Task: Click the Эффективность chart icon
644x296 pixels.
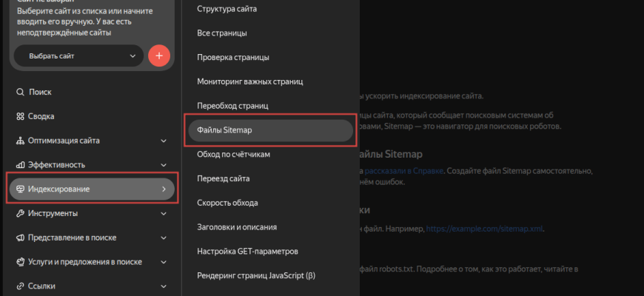Action: [x=19, y=164]
